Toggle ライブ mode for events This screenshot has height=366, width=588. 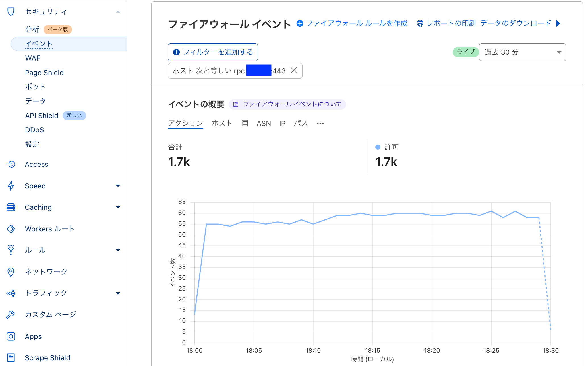pyautogui.click(x=465, y=52)
